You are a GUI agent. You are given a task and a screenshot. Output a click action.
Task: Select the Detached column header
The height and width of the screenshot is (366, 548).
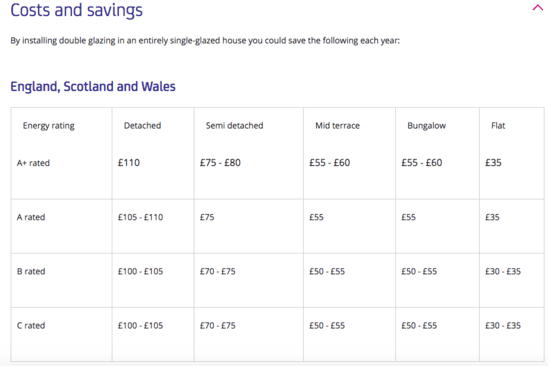click(143, 125)
